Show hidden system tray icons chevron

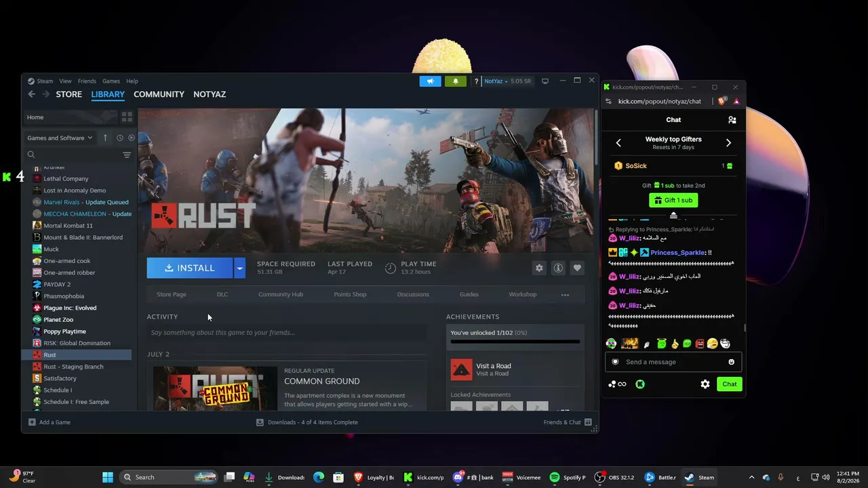(x=751, y=477)
